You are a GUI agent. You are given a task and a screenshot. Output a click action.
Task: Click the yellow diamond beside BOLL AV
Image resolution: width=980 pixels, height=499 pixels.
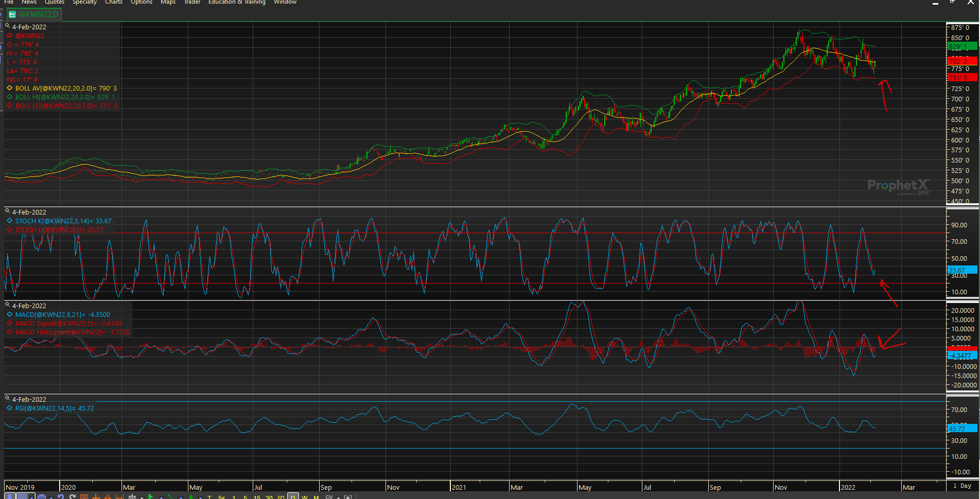click(9, 88)
